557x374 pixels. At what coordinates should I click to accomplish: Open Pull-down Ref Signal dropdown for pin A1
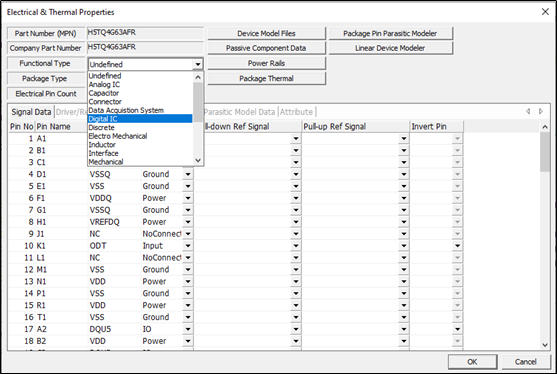(296, 139)
